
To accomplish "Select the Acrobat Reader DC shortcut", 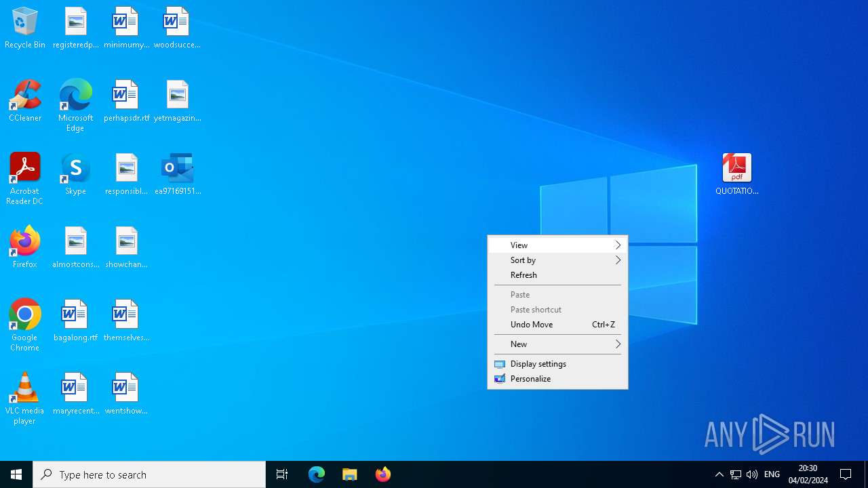I will click(25, 179).
